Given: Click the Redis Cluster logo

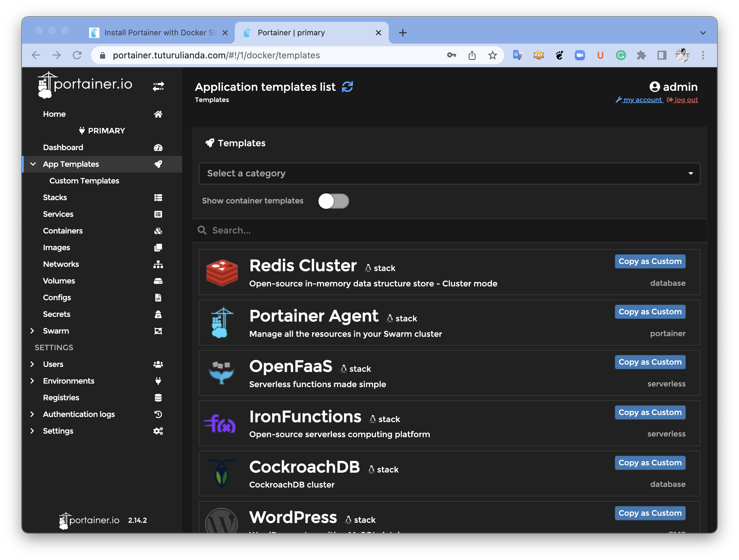Looking at the screenshot, I should pos(222,272).
